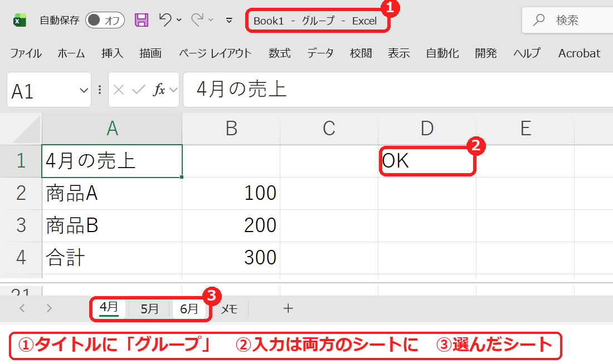Open the 表示 ribbon tab
613x364 pixels.
[399, 53]
